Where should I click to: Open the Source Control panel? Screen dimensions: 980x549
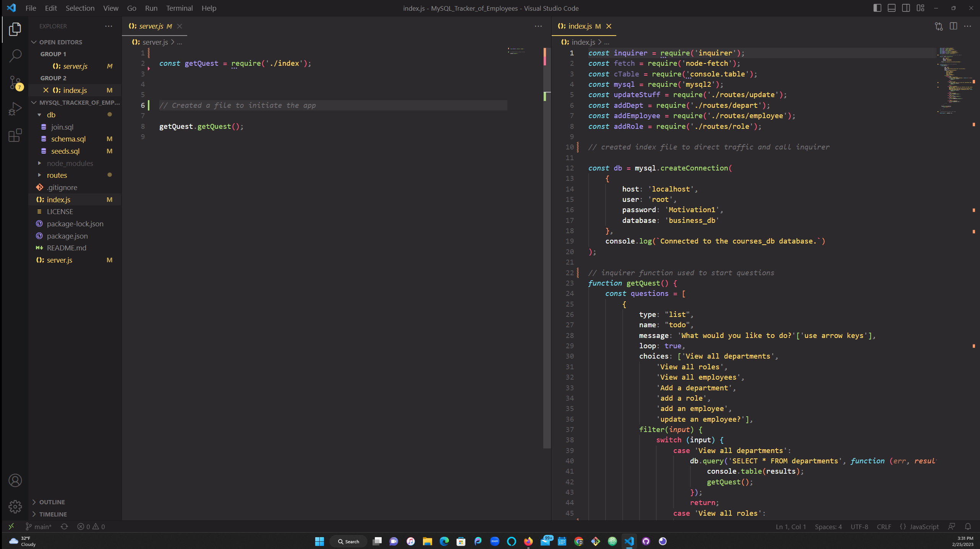point(15,82)
